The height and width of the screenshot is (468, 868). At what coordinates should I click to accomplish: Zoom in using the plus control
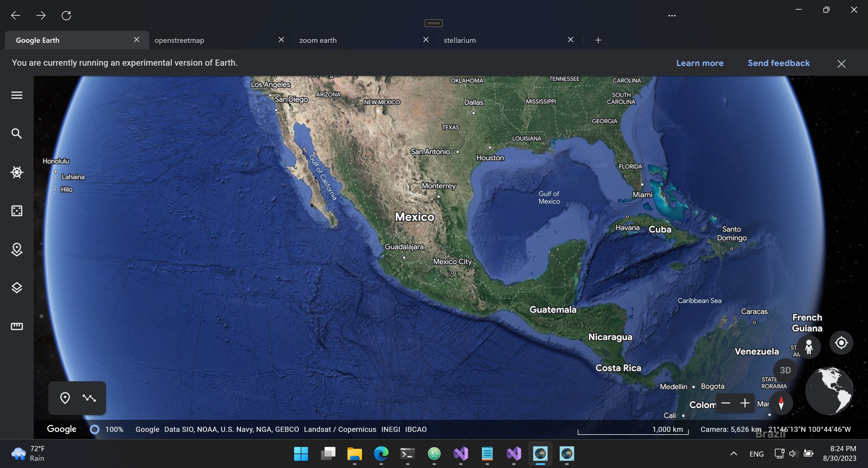[x=745, y=403]
